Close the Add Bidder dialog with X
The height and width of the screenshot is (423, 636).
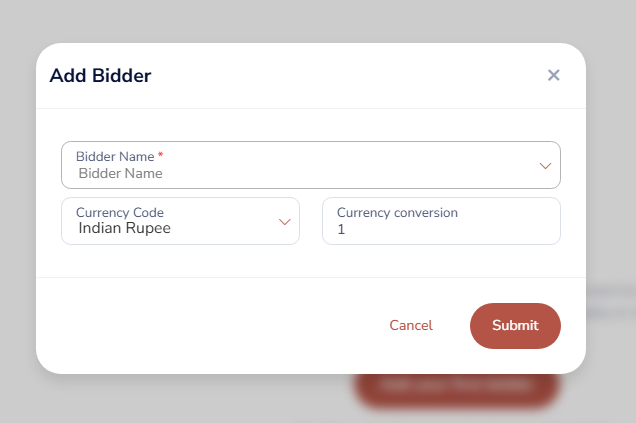click(x=553, y=75)
